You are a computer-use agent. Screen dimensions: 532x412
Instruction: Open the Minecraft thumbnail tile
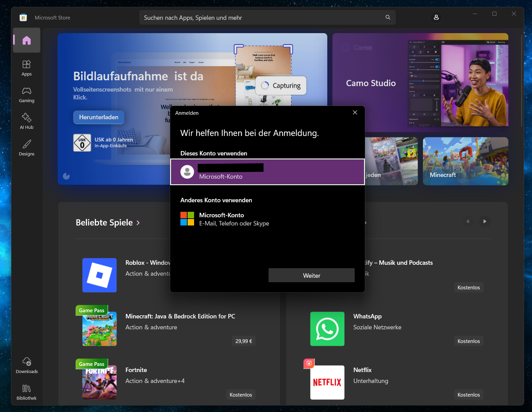click(x=465, y=161)
